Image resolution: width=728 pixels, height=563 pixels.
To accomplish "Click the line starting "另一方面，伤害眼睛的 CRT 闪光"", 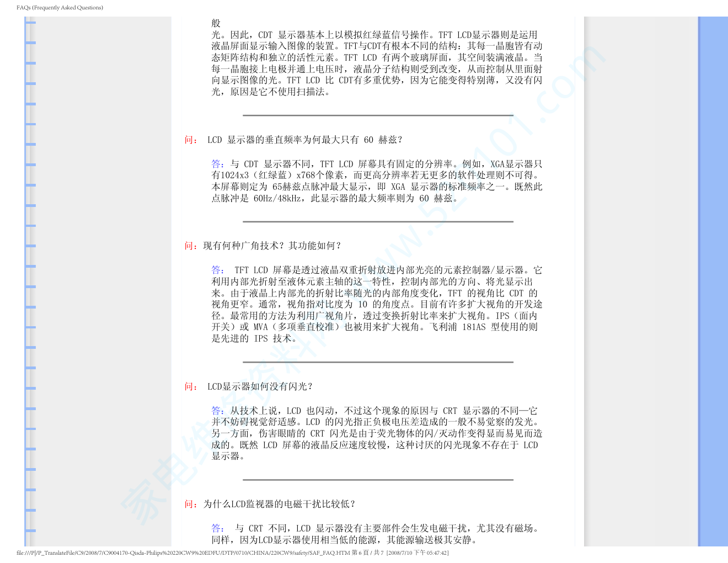I will [377, 434].
